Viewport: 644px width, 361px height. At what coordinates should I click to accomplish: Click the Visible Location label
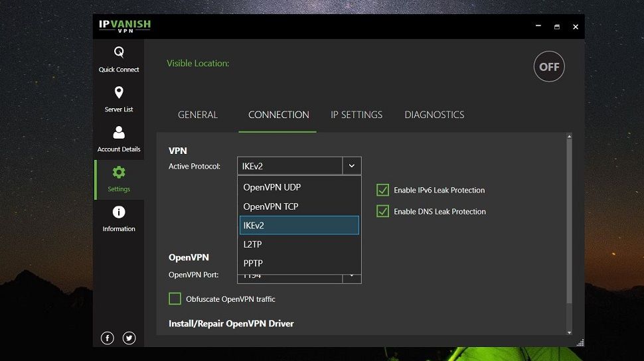click(198, 63)
